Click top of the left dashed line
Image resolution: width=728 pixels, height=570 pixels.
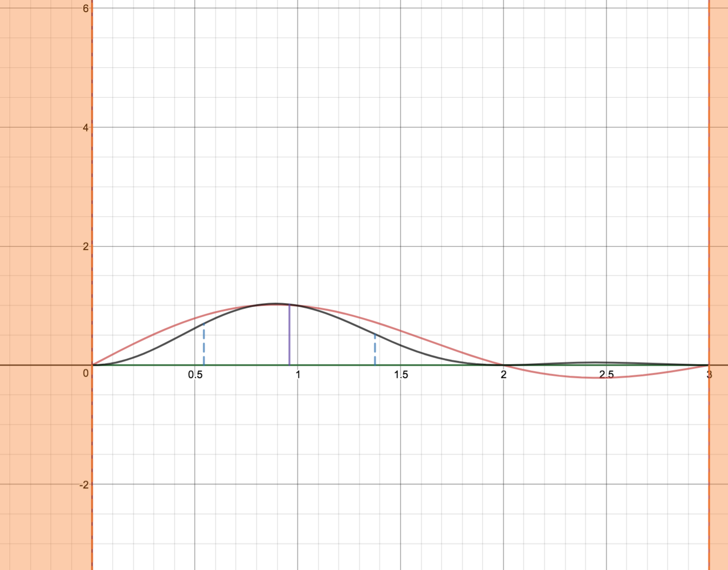click(x=204, y=323)
